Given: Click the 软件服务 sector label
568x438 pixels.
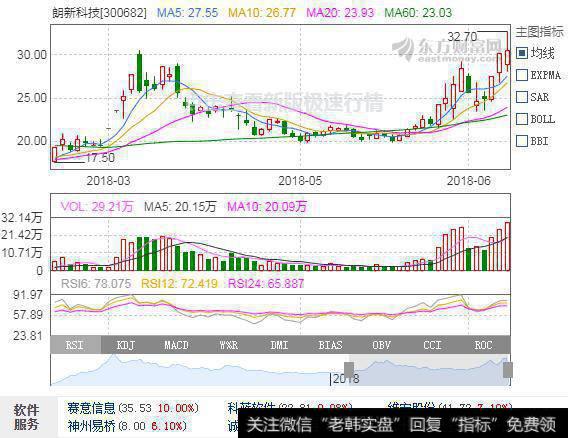Looking at the screenshot, I should click(x=26, y=417).
